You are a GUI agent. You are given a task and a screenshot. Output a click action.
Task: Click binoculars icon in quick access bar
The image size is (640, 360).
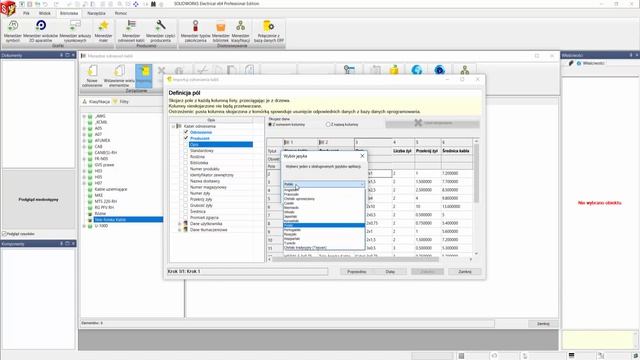point(153,4)
